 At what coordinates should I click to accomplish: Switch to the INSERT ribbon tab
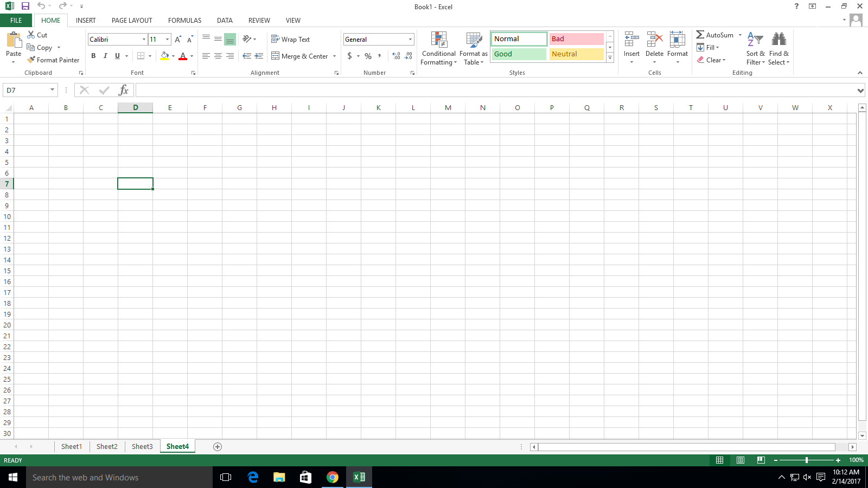point(86,20)
